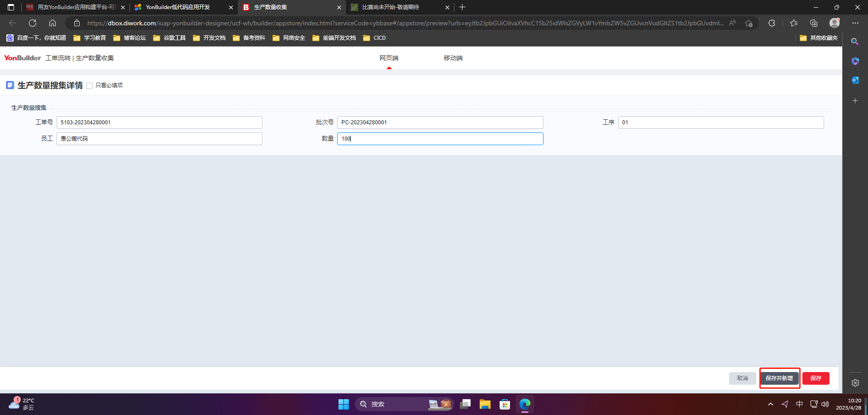Open the 学习教育 bookmark folder
The height and width of the screenshot is (415, 868).
(90, 38)
